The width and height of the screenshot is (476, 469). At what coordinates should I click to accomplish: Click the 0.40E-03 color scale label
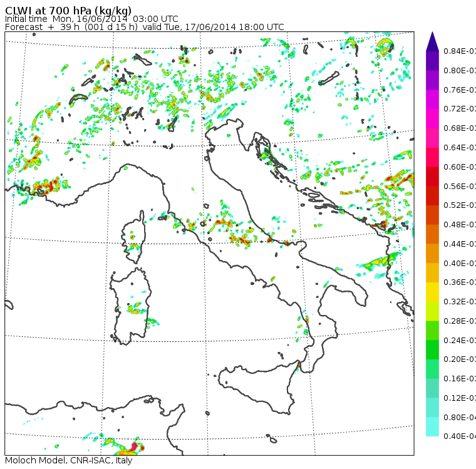[460, 263]
